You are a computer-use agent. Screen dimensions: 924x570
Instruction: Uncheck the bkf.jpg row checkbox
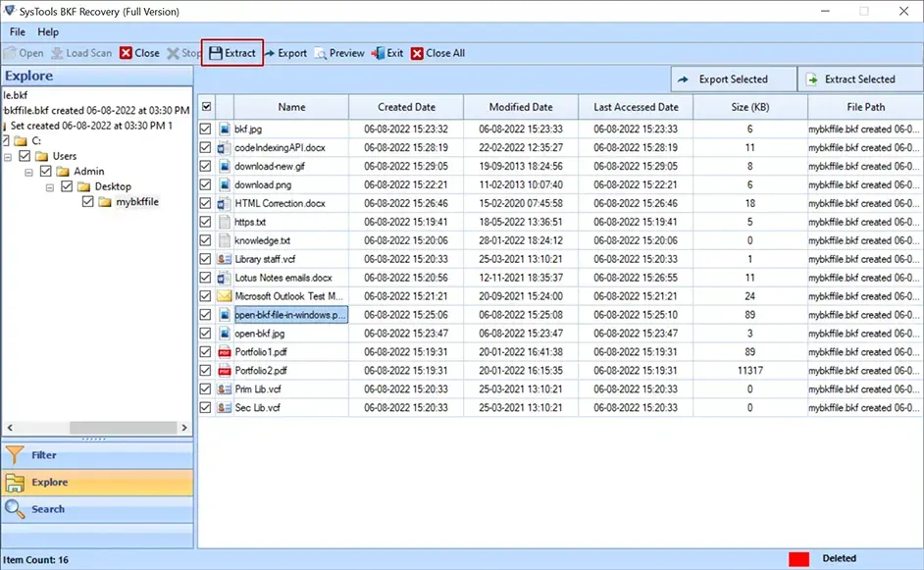click(x=205, y=129)
